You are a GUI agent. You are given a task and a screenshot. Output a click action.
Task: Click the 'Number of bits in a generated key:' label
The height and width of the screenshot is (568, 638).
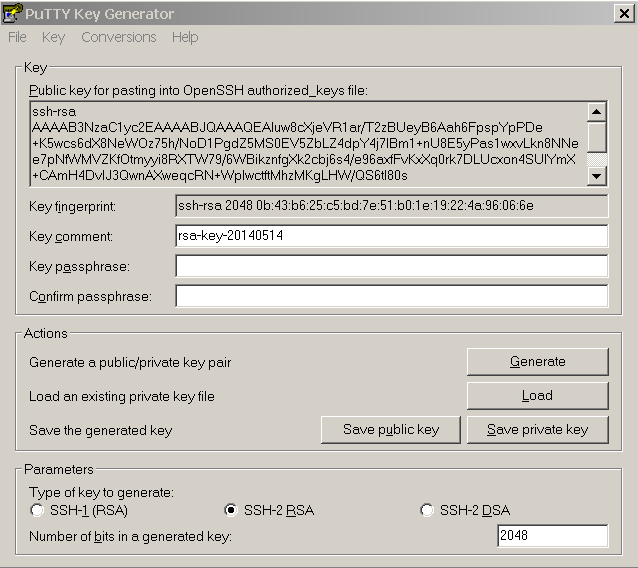pos(130,537)
